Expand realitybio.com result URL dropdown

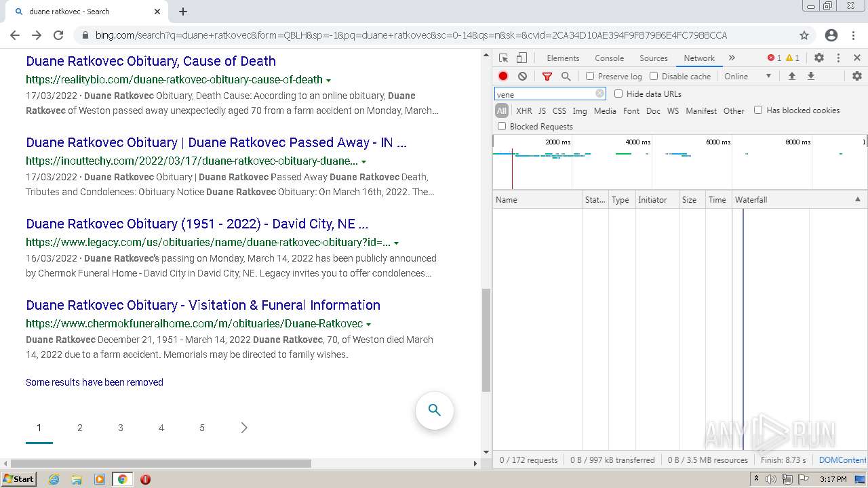(x=329, y=80)
